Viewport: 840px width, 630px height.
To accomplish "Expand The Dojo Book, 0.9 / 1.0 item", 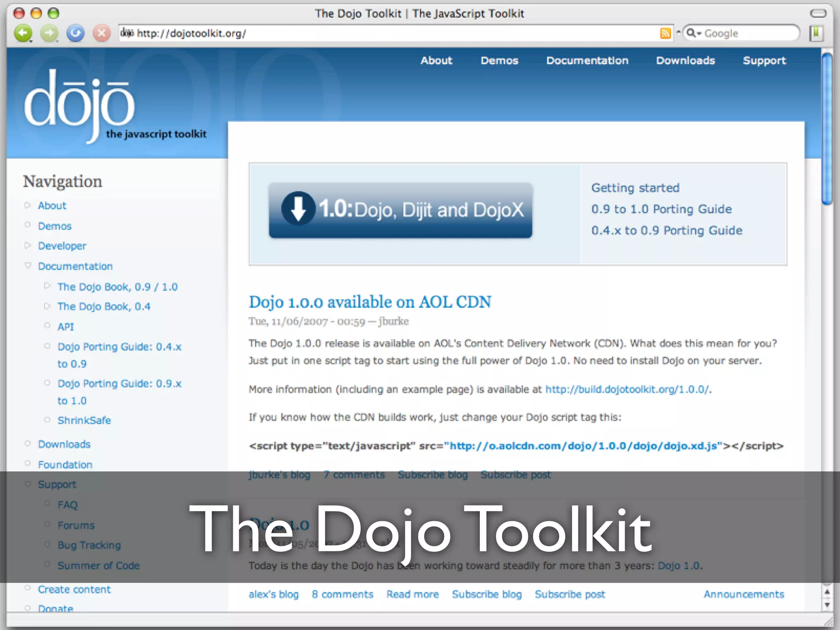I will (x=47, y=285).
